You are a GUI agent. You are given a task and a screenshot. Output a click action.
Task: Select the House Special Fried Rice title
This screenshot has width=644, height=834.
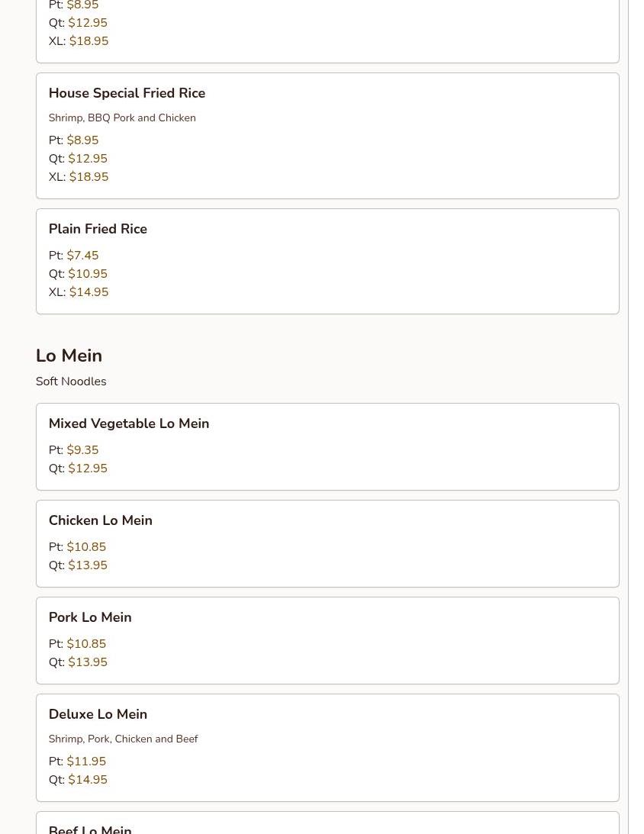pos(127,93)
